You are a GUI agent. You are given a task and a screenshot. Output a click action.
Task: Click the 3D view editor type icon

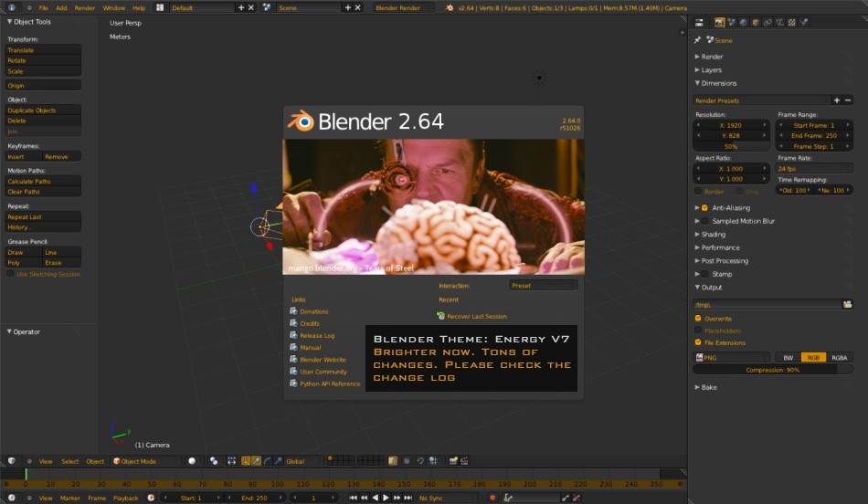[x=12, y=461]
